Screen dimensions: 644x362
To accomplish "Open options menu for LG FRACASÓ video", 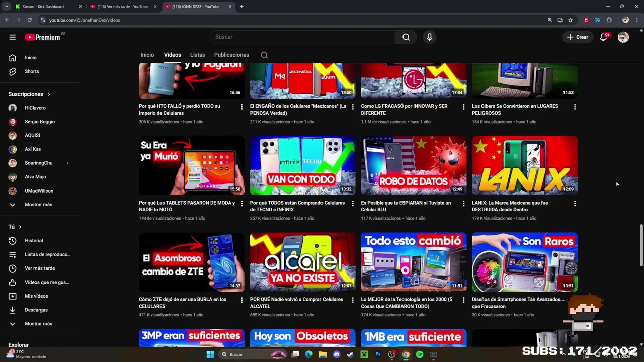I will point(463,107).
